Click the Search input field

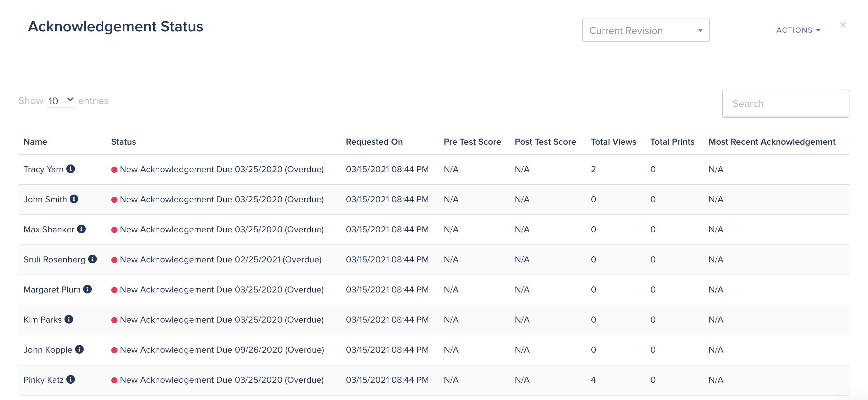pyautogui.click(x=786, y=104)
